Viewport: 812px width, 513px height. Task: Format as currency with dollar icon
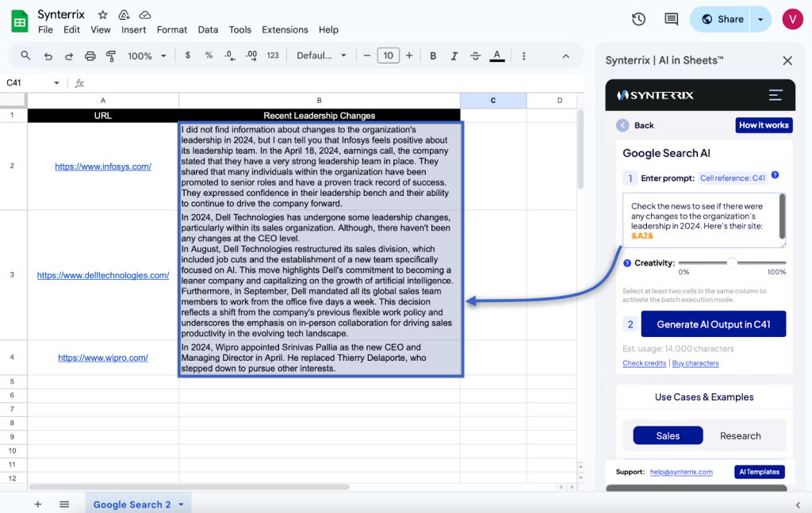tap(187, 56)
